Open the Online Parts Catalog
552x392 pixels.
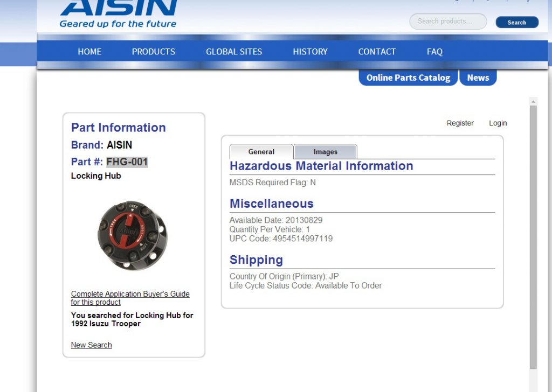tap(408, 78)
